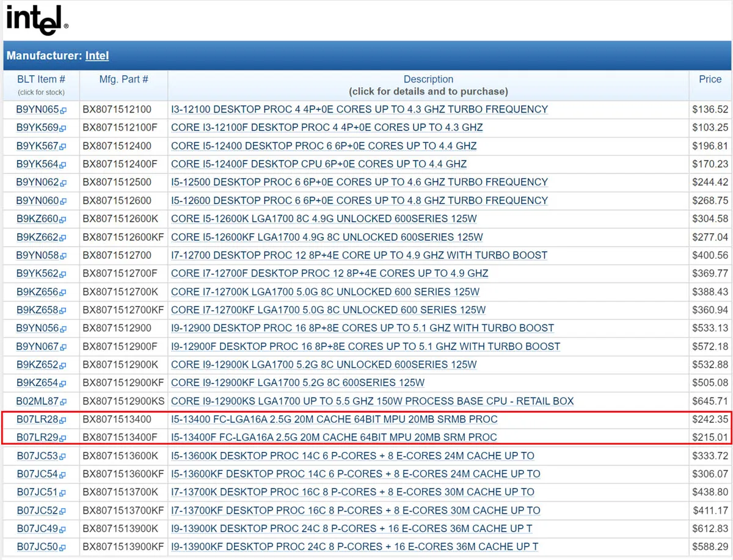Click the Intel logo image
Image resolution: width=733 pixels, height=560 pixels.
point(37,20)
